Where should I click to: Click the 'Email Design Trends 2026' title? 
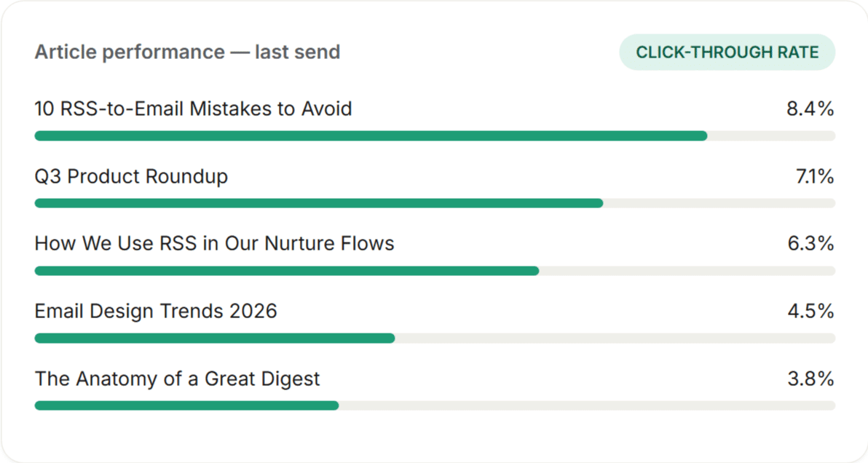coord(156,311)
